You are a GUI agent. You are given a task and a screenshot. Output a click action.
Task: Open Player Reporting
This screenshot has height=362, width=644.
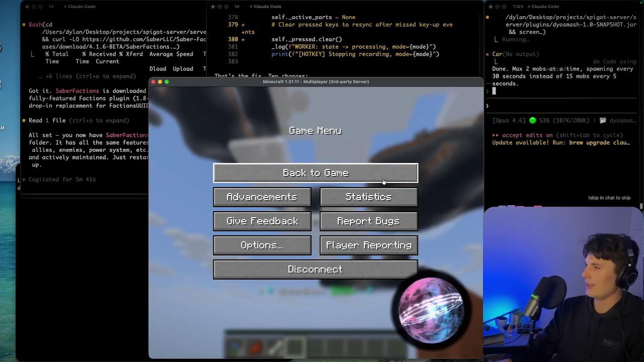point(369,245)
